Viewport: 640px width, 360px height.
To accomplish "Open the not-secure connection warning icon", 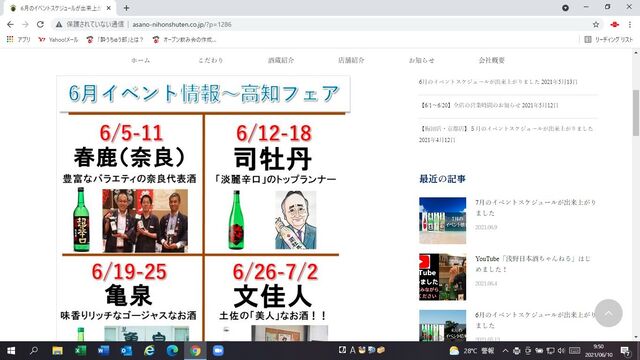I will (59, 24).
